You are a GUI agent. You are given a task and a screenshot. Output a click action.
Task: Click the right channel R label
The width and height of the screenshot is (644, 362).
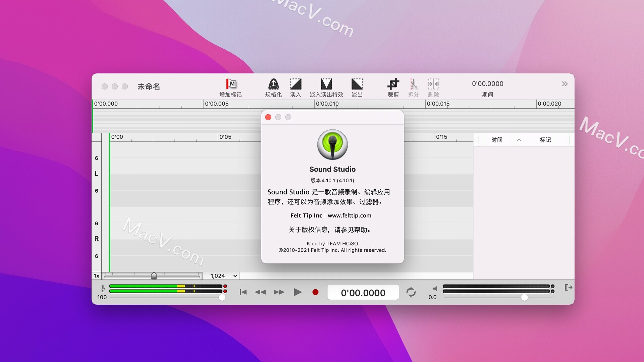(97, 239)
